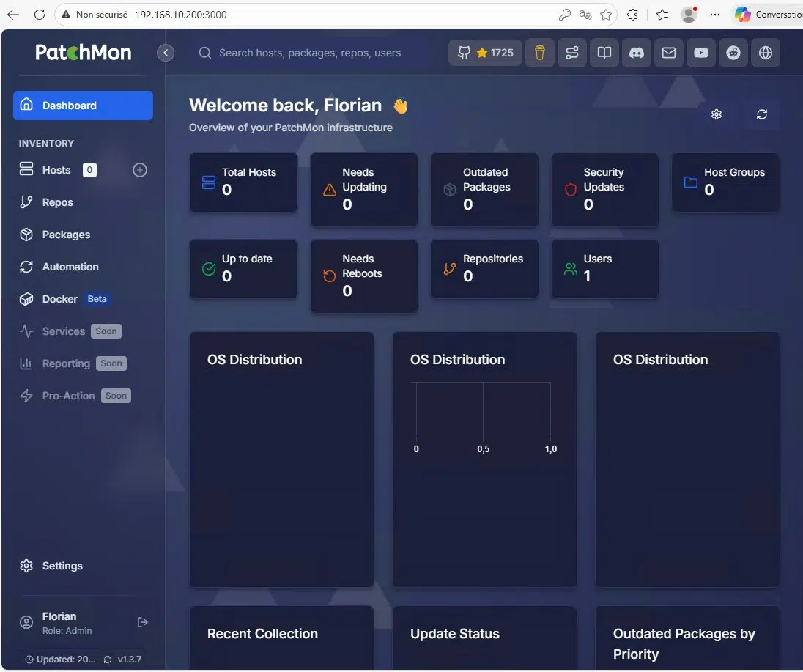This screenshot has width=803, height=672.
Task: Click the Buy Me a Coffee cup icon
Action: 539,53
